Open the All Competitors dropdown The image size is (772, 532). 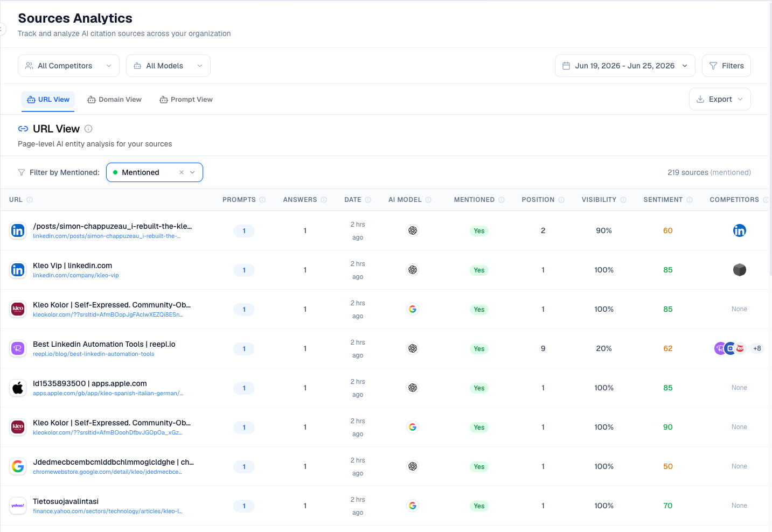(x=68, y=66)
